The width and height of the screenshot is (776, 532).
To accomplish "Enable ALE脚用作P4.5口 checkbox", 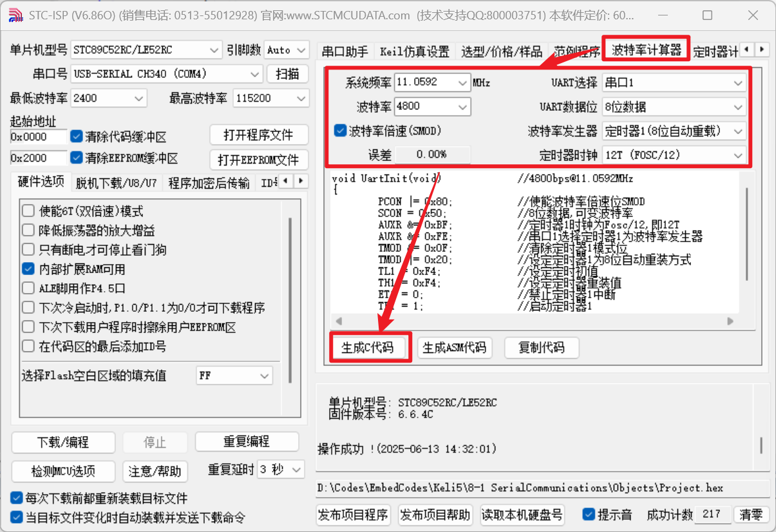I will point(28,289).
